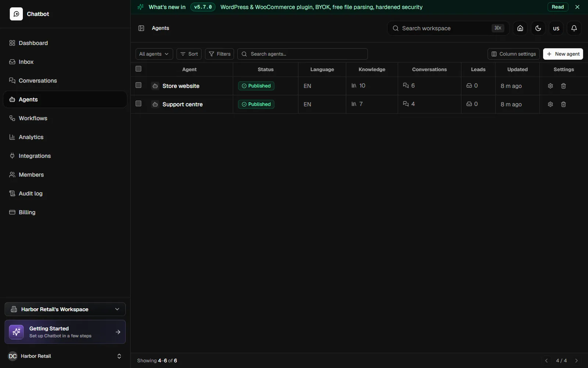Open Analytics in sidebar

[65, 137]
